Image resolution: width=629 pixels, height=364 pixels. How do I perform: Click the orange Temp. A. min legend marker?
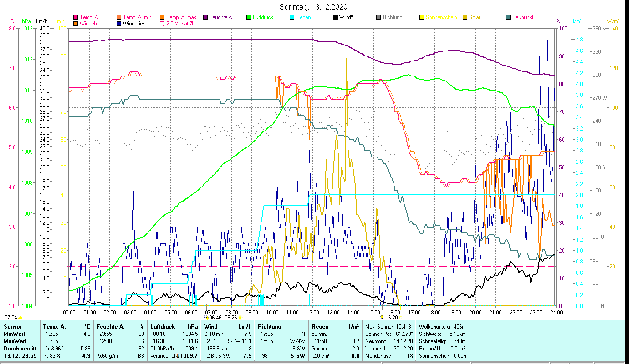pos(119,17)
